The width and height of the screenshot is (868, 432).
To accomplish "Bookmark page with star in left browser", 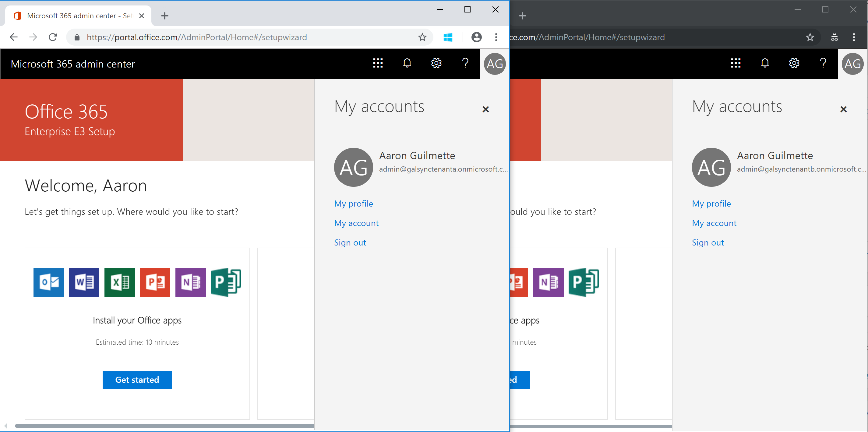I will pyautogui.click(x=422, y=37).
